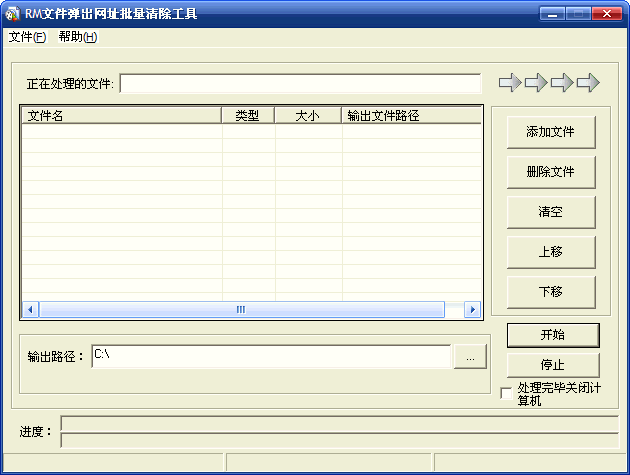Close the RM文件弹出网址批量清除工具 window
Viewport: 630px width, 475px height.
point(607,14)
